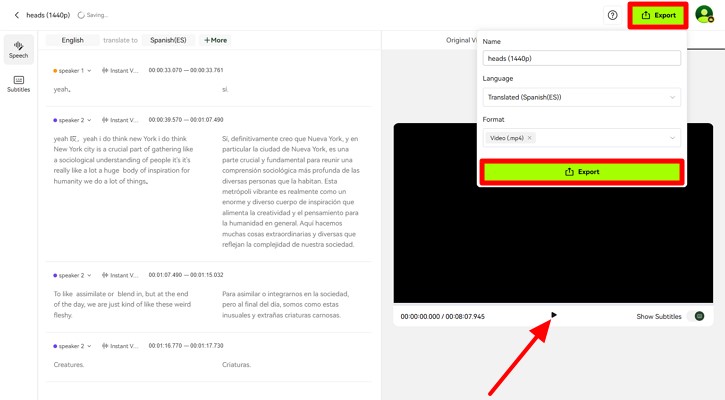The height and width of the screenshot is (400, 725).
Task: Click the green Export button in top bar
Action: pos(658,15)
